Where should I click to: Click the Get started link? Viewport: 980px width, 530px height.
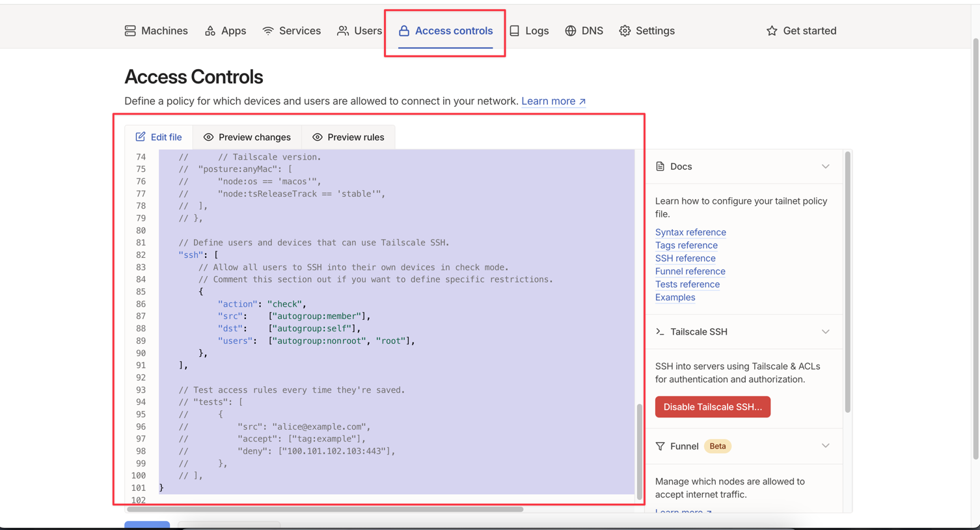pos(801,31)
